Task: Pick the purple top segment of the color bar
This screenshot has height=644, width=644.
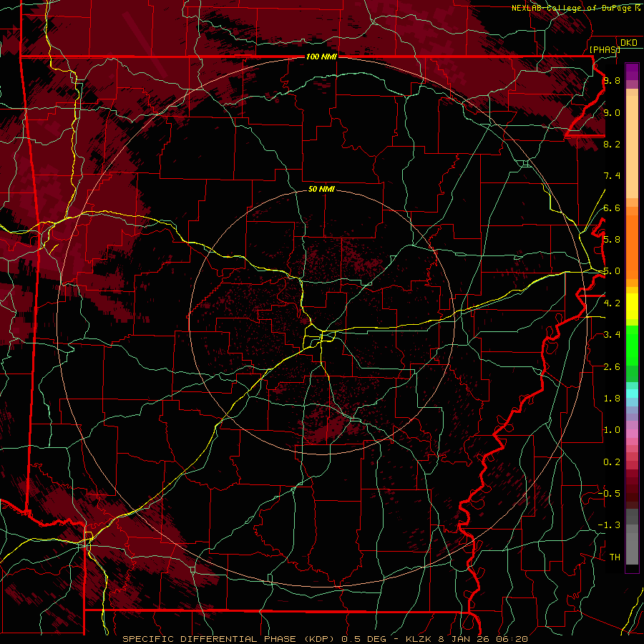Action: pos(632,72)
